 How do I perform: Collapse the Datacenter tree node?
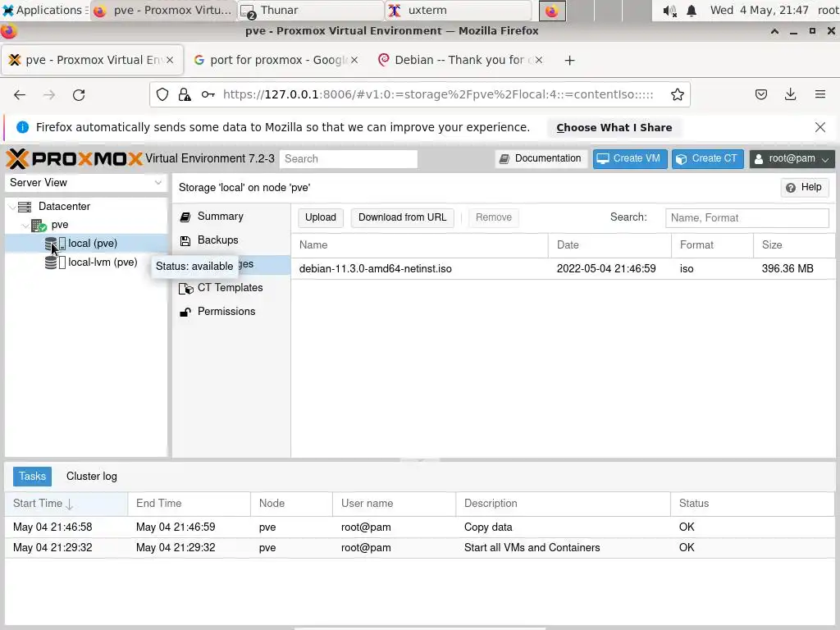pyautogui.click(x=11, y=207)
